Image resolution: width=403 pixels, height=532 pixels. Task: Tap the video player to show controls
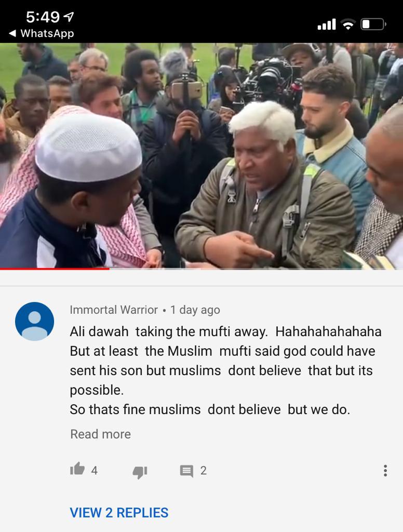click(202, 156)
